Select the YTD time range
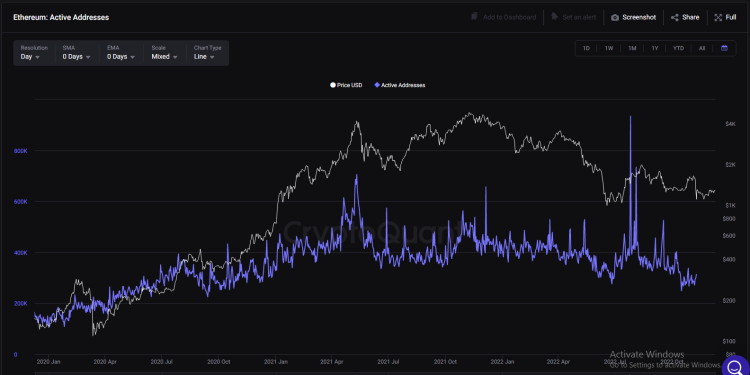The image size is (750, 375). [678, 48]
